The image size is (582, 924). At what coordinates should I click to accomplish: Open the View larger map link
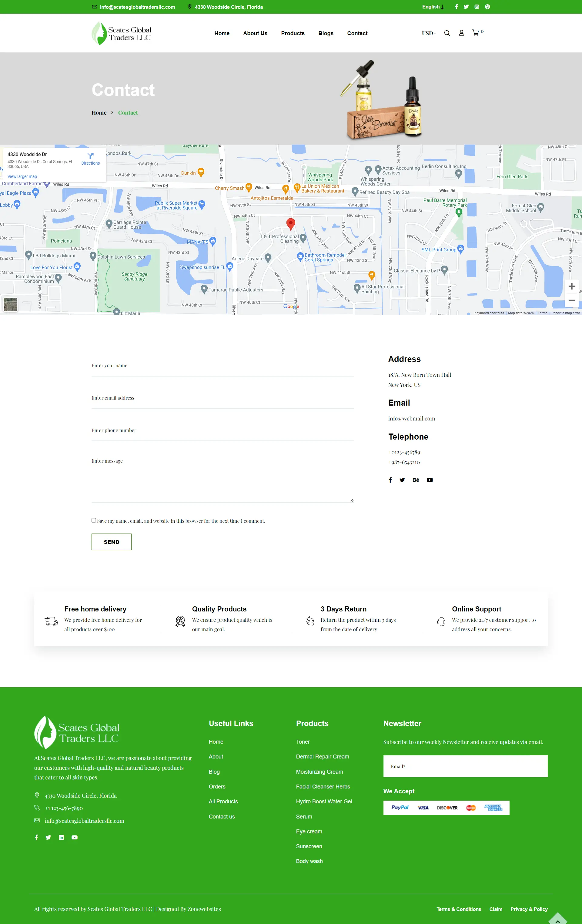pos(22,176)
